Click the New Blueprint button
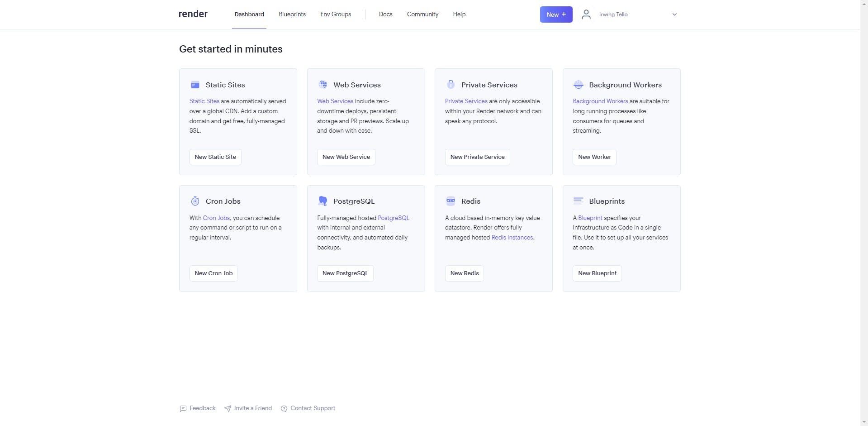The width and height of the screenshot is (868, 426). [597, 273]
